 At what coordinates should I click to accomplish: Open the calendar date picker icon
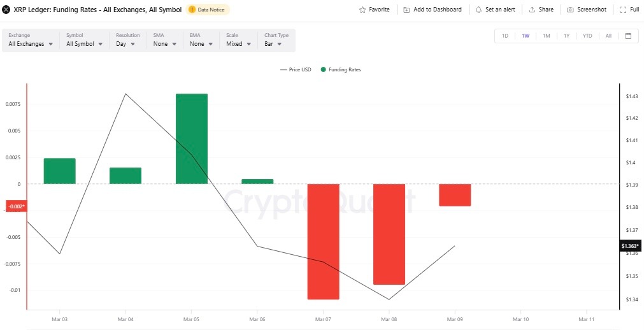click(x=628, y=36)
